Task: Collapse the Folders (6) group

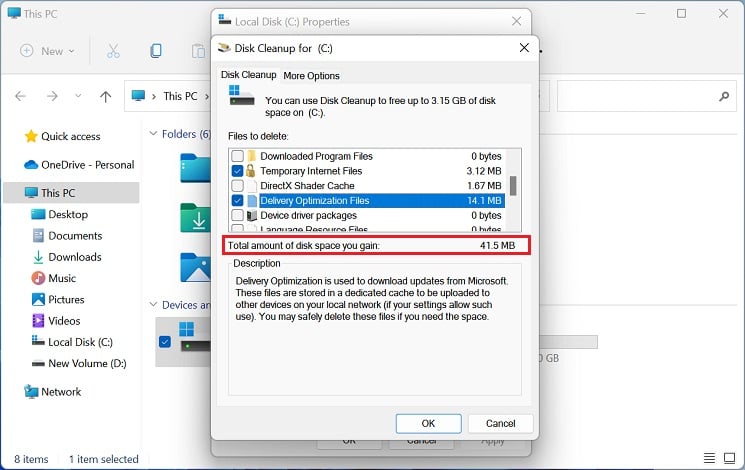Action: coord(153,134)
